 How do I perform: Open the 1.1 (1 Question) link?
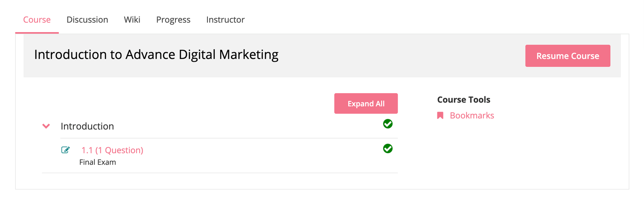tap(112, 150)
